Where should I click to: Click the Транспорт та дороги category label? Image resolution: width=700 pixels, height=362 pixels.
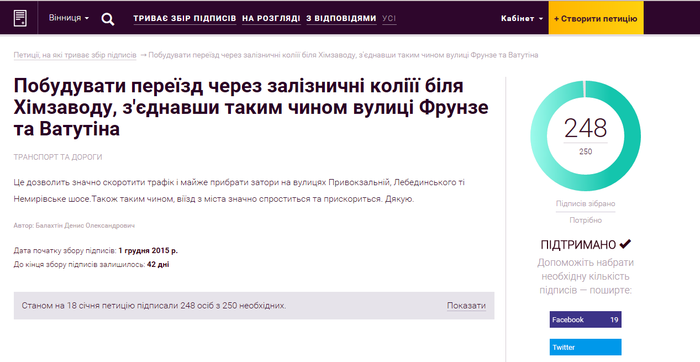point(58,157)
